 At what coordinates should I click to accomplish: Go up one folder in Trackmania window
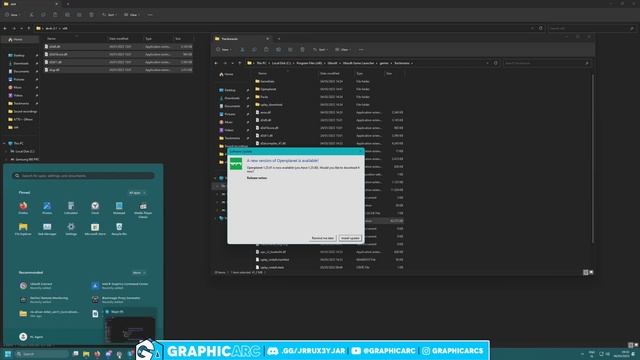point(240,63)
